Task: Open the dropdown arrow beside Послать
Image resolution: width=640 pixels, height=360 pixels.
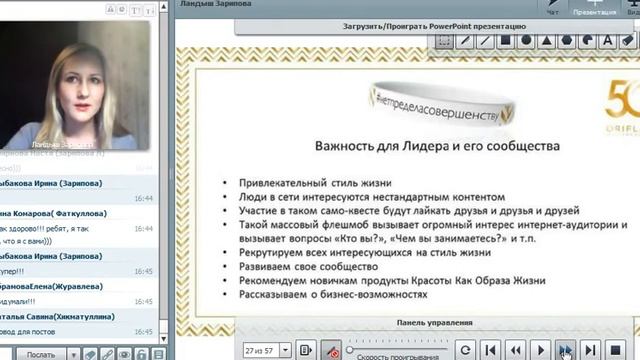Action: pos(73,355)
